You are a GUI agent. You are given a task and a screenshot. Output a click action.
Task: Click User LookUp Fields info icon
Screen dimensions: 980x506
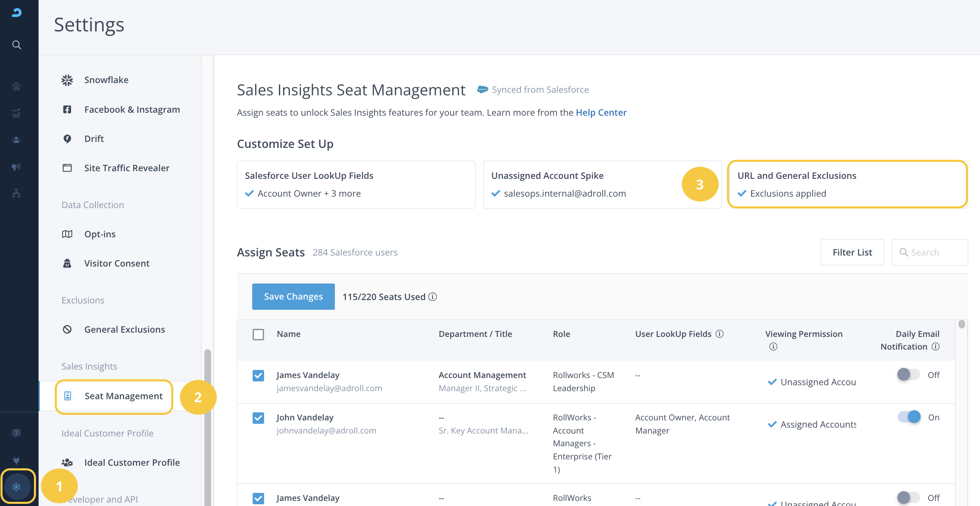(x=719, y=334)
